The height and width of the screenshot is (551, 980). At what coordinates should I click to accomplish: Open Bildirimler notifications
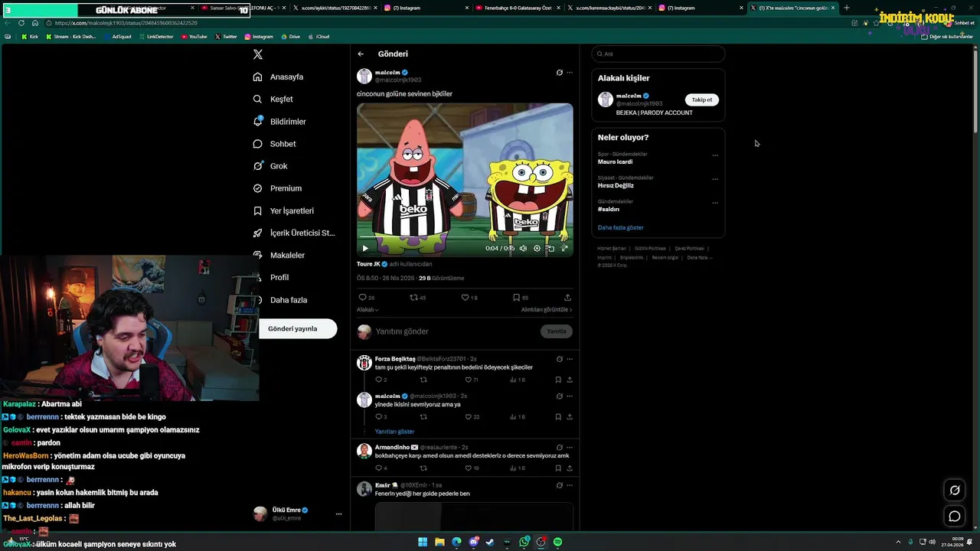[x=279, y=122]
